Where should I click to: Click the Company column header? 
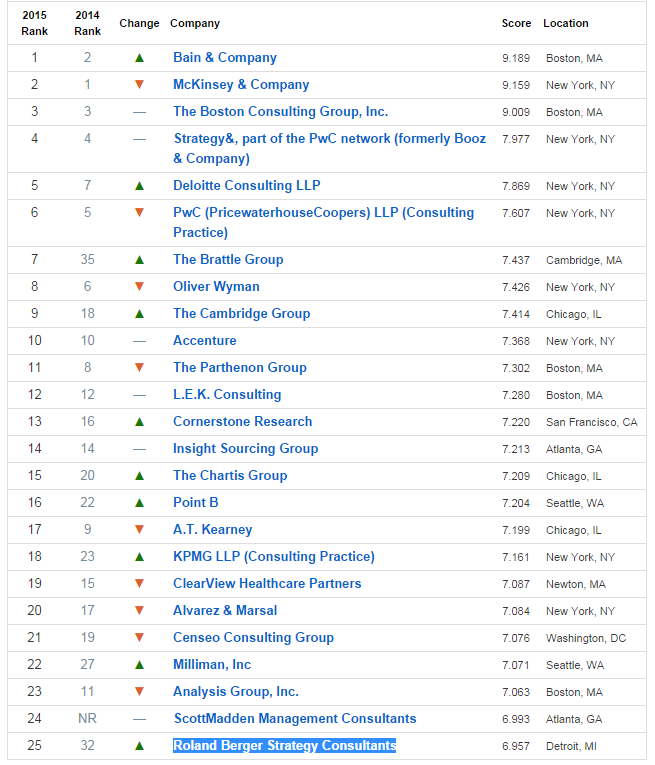coord(195,23)
